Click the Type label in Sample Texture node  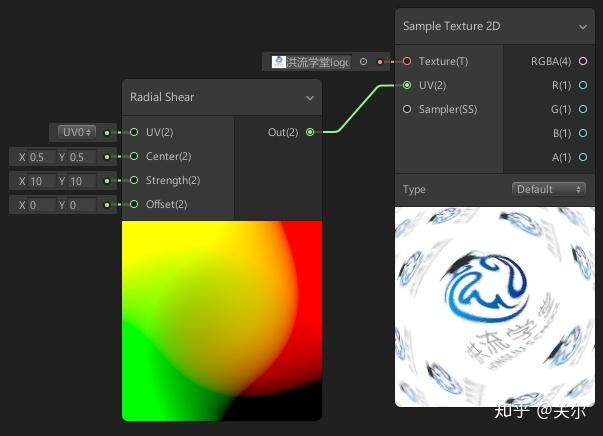point(414,190)
